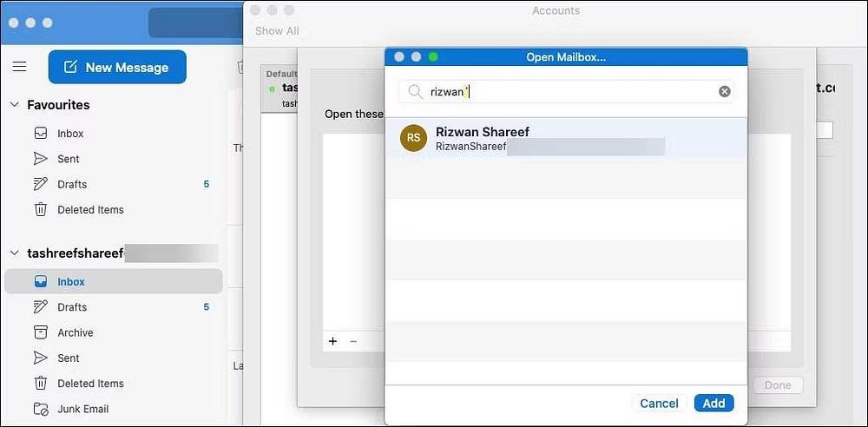
Task: Click Cancel in Open Mailbox dialog
Action: [x=659, y=404]
